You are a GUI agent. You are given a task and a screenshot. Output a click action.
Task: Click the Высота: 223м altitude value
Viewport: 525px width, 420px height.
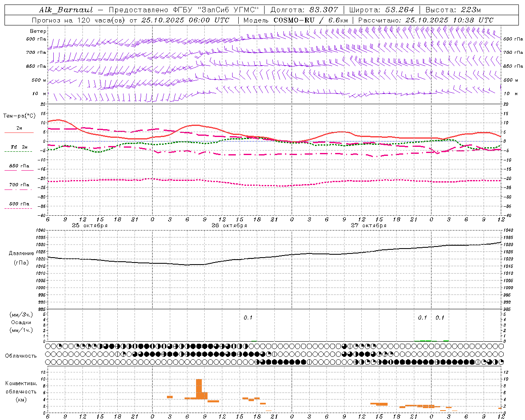tap(453, 10)
